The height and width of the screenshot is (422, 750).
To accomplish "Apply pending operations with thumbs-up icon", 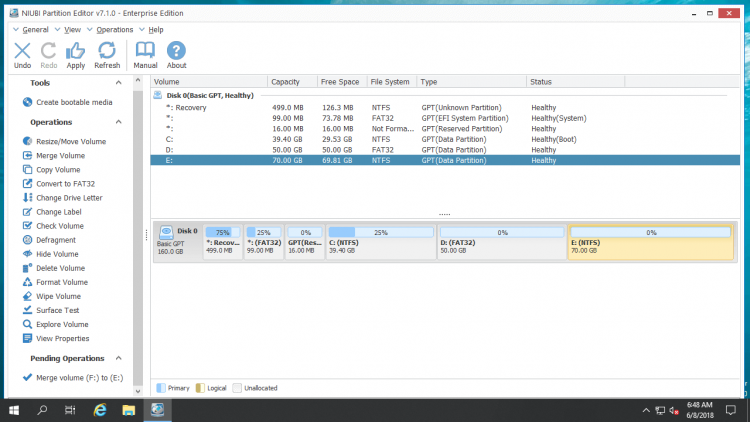I will [76, 55].
